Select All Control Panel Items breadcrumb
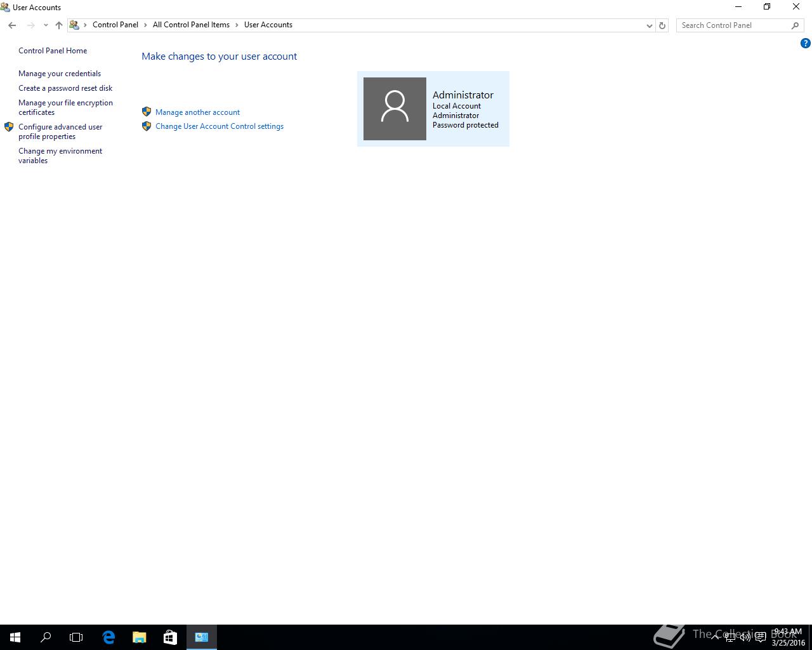The image size is (812, 650). (x=191, y=25)
